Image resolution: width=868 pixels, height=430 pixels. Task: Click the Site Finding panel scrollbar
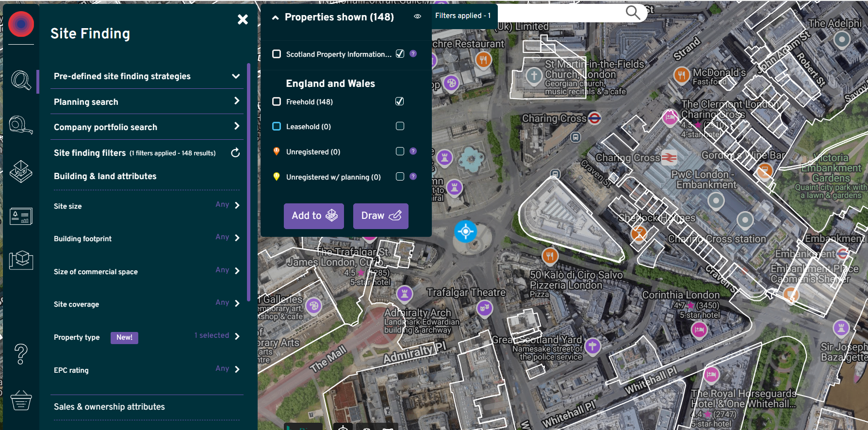[248, 182]
